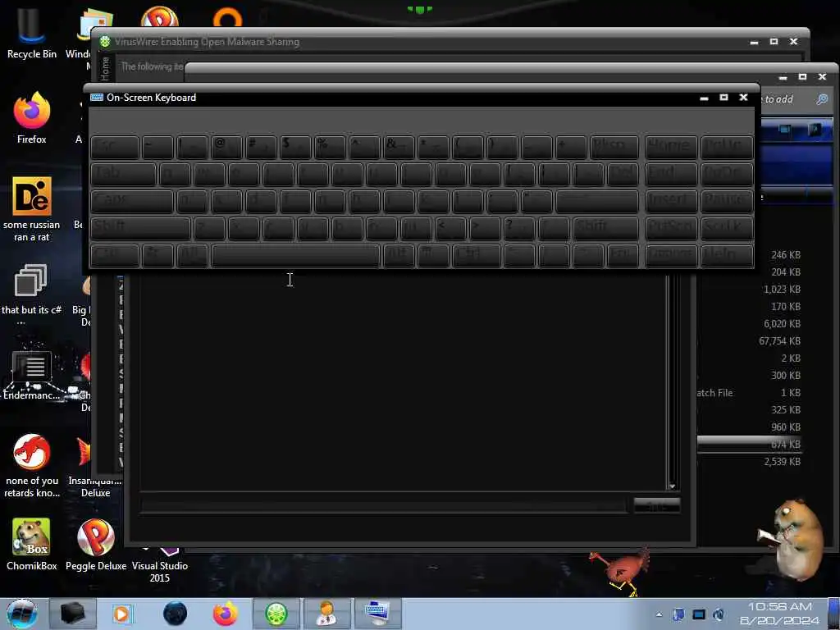
Task: Click the Windows logo key on the keyboard
Action: pos(157,256)
